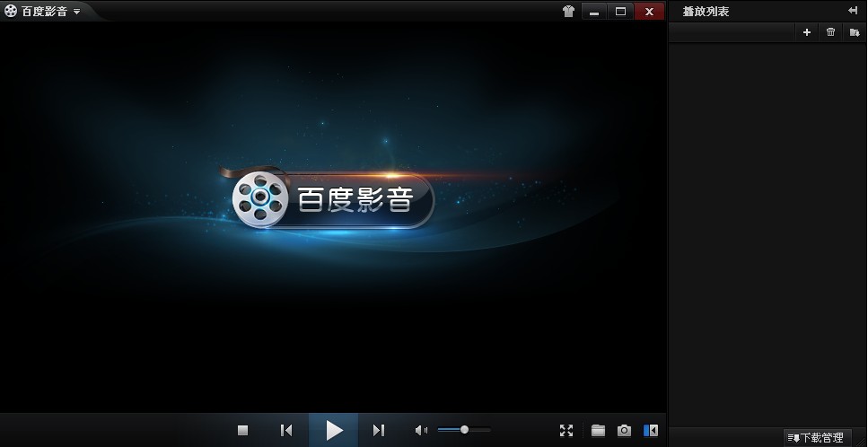This screenshot has width=868, height=447.
Task: Clear playlist with trash icon
Action: point(830,32)
